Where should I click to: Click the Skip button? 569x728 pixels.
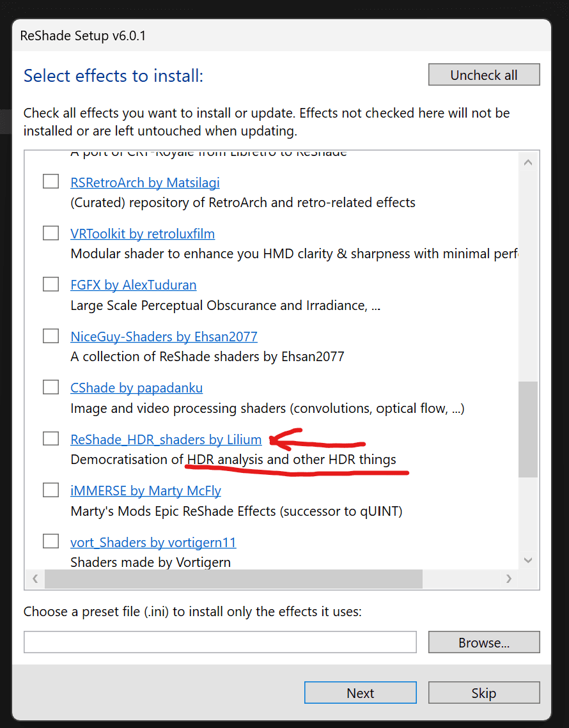(483, 692)
